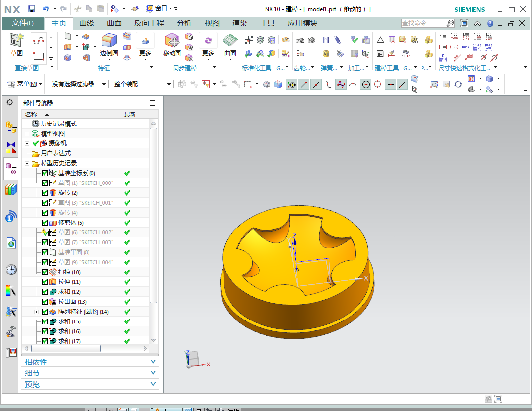Click the 菜单(M) menu button
Viewport: 532px width, 411px height.
point(26,84)
